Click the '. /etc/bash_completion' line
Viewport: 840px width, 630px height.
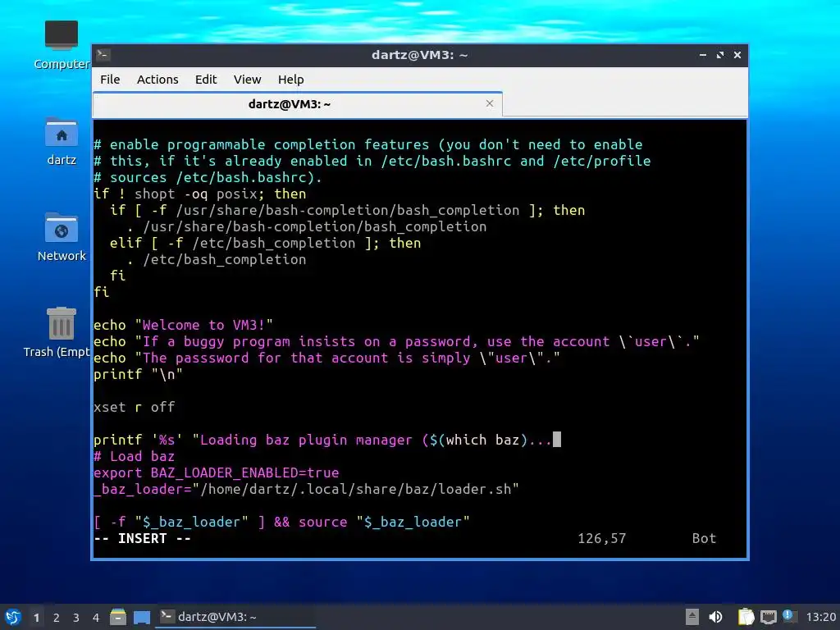[x=217, y=259]
